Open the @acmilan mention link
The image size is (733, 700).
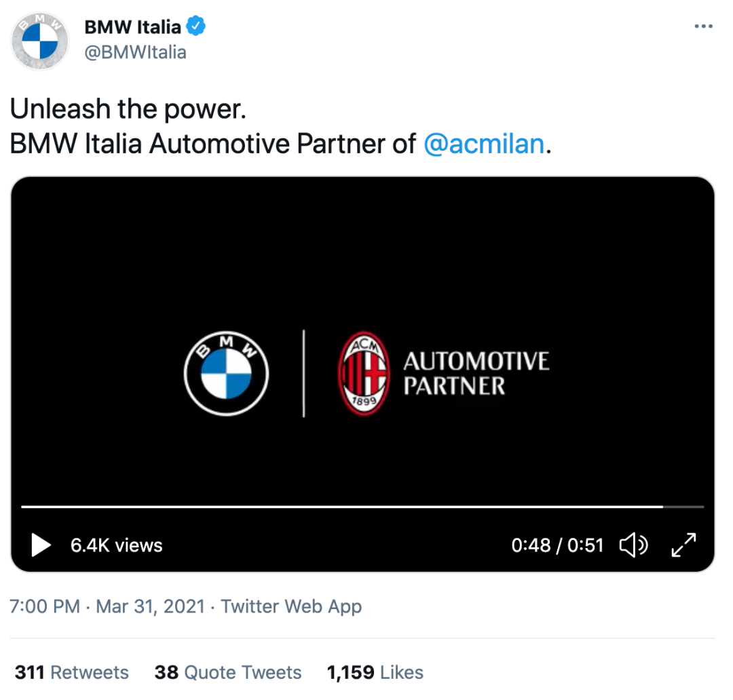pos(484,143)
